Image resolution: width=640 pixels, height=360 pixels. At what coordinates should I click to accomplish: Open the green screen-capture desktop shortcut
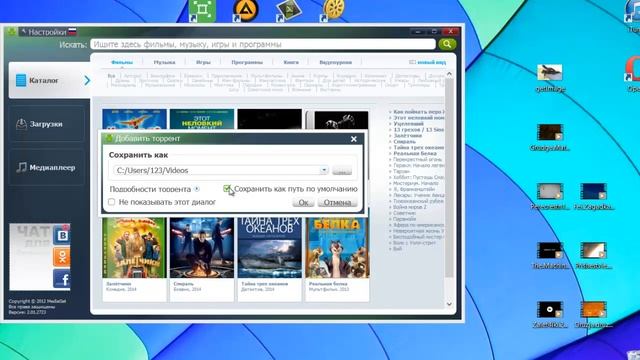[202, 10]
